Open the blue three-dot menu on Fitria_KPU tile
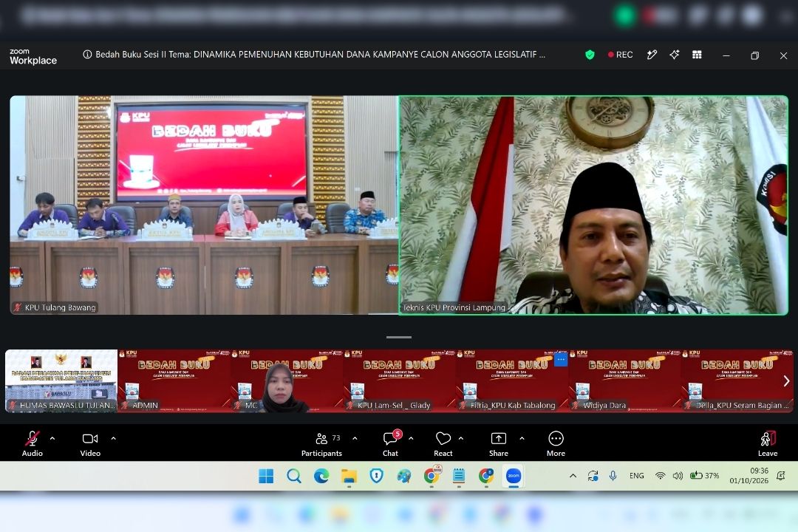 560,359
